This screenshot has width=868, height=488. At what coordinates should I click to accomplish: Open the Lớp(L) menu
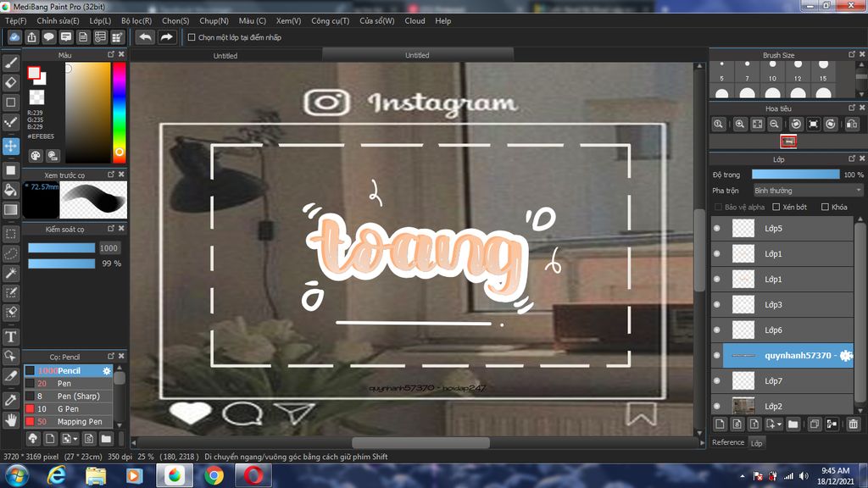[x=100, y=20]
